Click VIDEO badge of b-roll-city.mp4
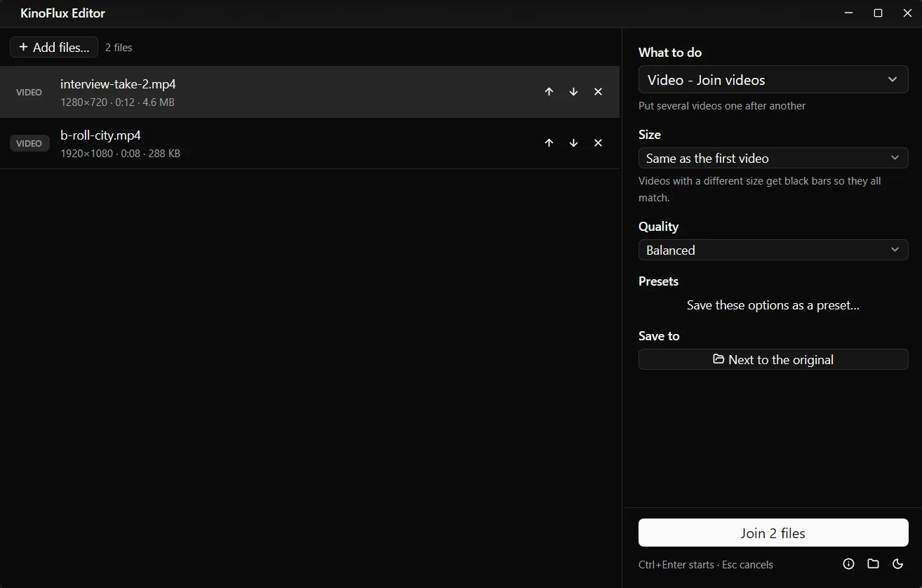Screen dimensions: 922x588 coord(29,143)
